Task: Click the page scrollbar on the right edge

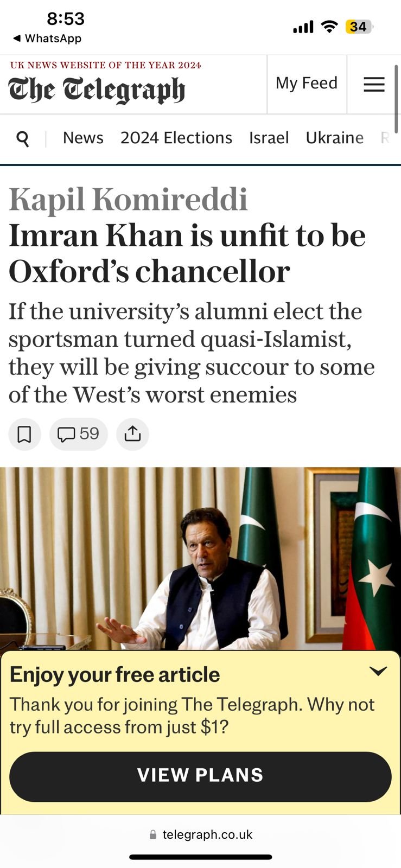Action: coord(397,99)
